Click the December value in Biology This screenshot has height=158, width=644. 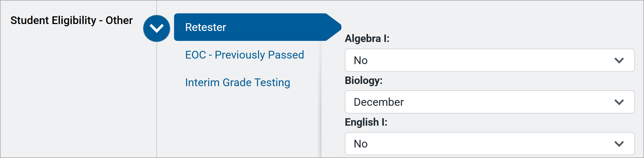(x=378, y=102)
